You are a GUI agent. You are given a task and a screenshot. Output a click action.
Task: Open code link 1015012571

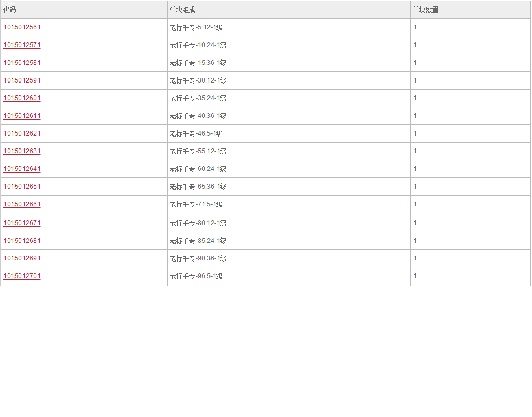22,45
